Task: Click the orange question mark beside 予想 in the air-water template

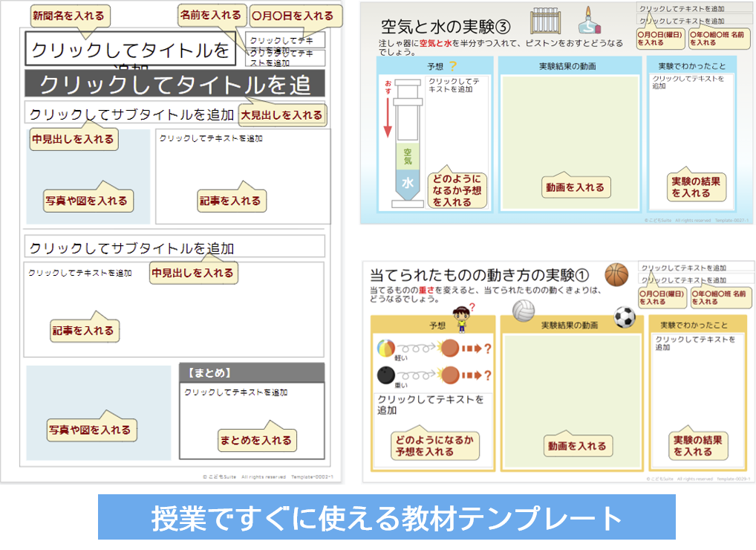Action: point(453,66)
